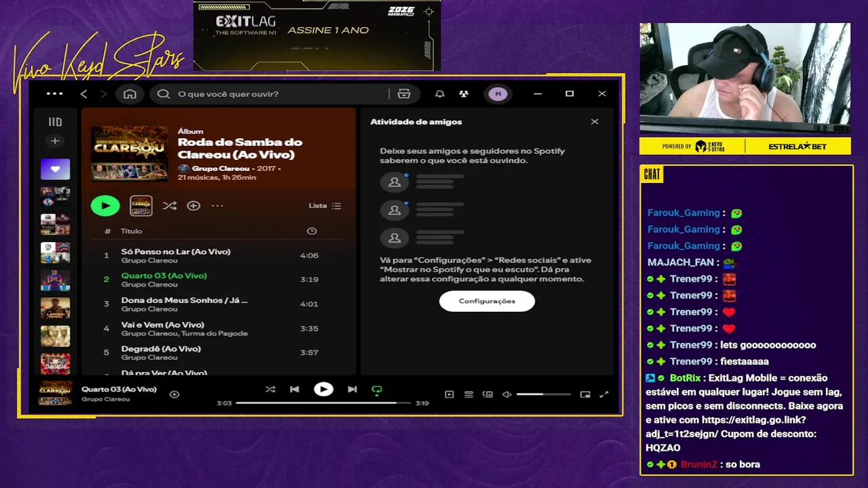Click now playing title 'Quarto 03 (Ao Vivo)'
Screen dimensions: 868x488
(x=119, y=389)
